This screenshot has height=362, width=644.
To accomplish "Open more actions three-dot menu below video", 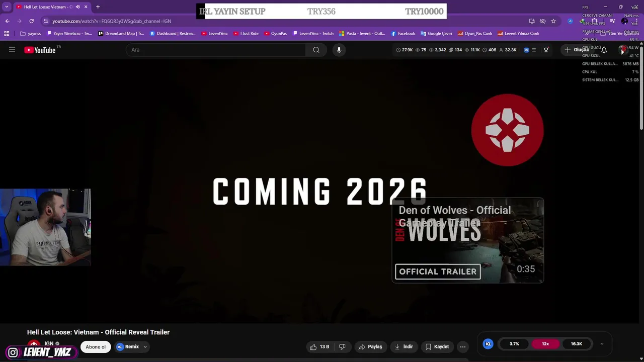I will (x=463, y=346).
